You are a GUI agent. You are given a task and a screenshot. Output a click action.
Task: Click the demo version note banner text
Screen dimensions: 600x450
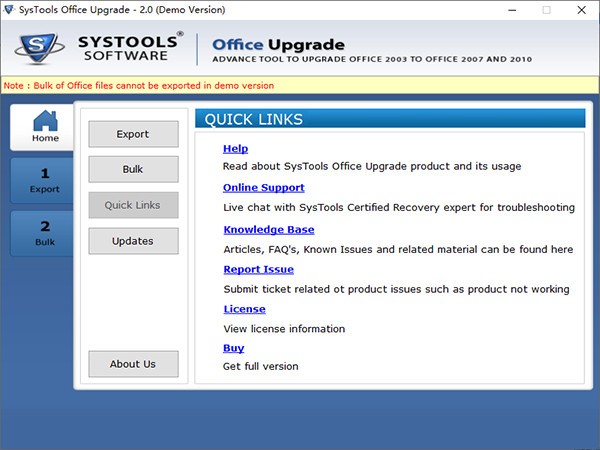tap(139, 85)
